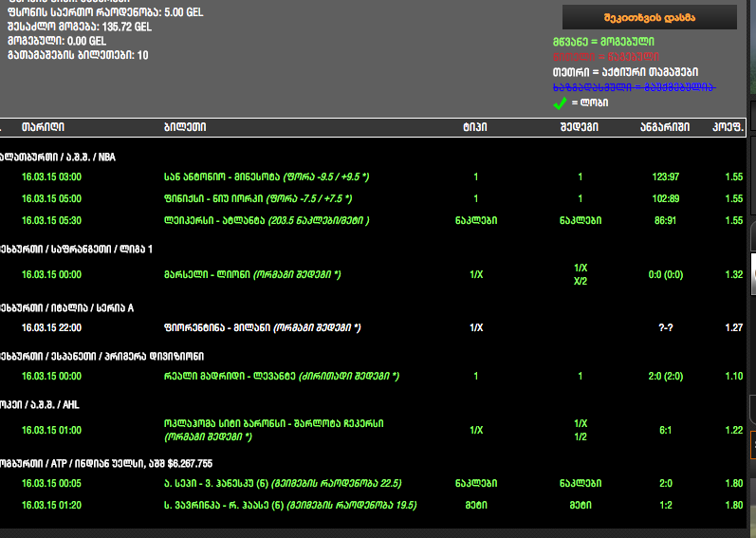Select the მარსელი - ლიონი match row
Image resolution: width=756 pixels, height=538 pixels.
pos(373,274)
